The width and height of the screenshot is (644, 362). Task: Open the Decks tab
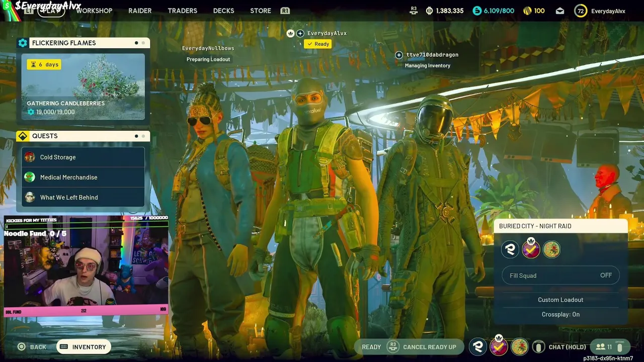pyautogui.click(x=223, y=11)
